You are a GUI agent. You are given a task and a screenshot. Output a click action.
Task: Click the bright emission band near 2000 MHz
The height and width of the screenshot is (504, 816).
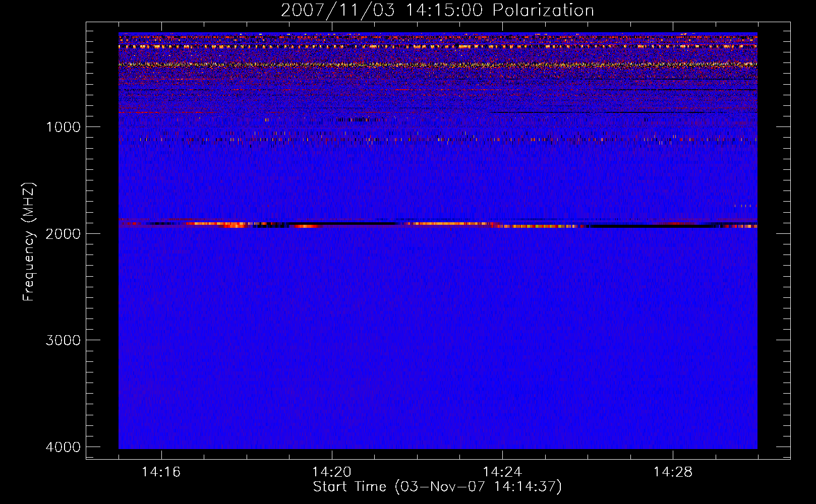point(438,224)
